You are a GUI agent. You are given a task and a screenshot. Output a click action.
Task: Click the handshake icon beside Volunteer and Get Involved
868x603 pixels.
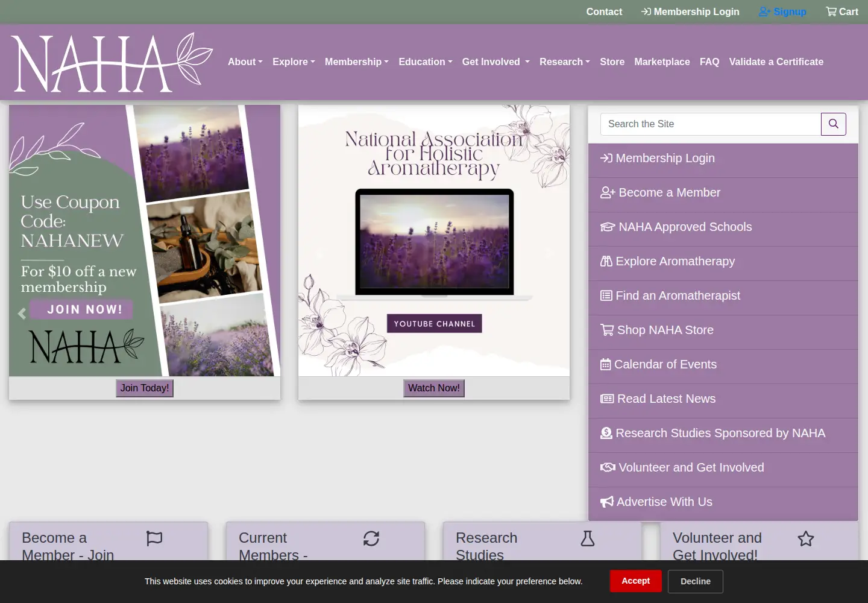(x=608, y=468)
